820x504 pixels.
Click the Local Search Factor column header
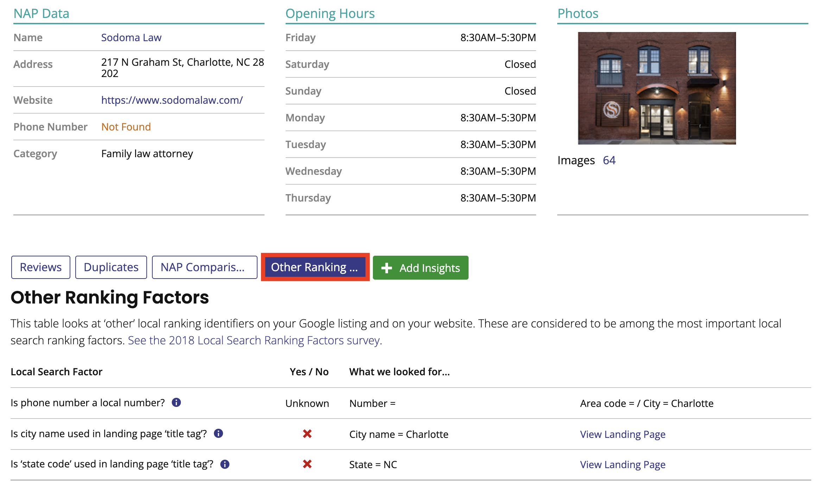pyautogui.click(x=56, y=371)
